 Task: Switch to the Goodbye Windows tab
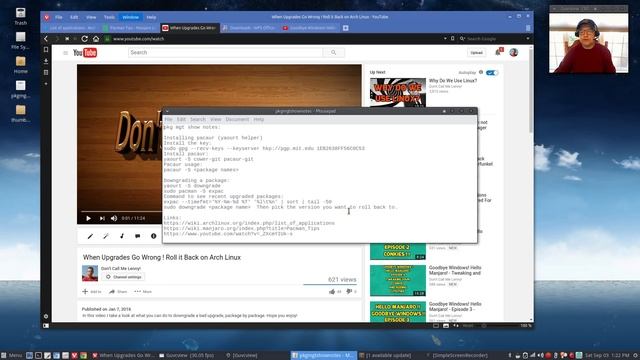[x=309, y=28]
